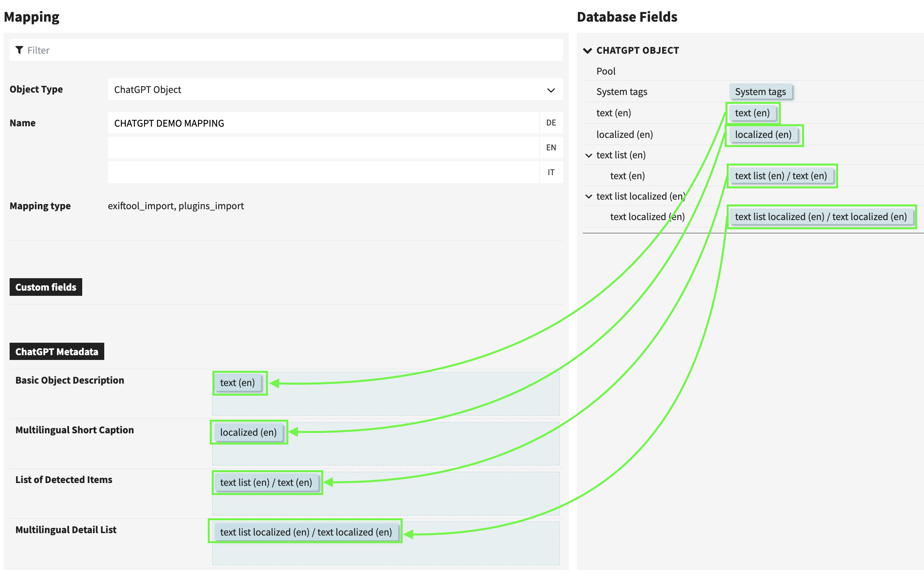Click text list localized (en) / text localized (en) pill

(821, 217)
